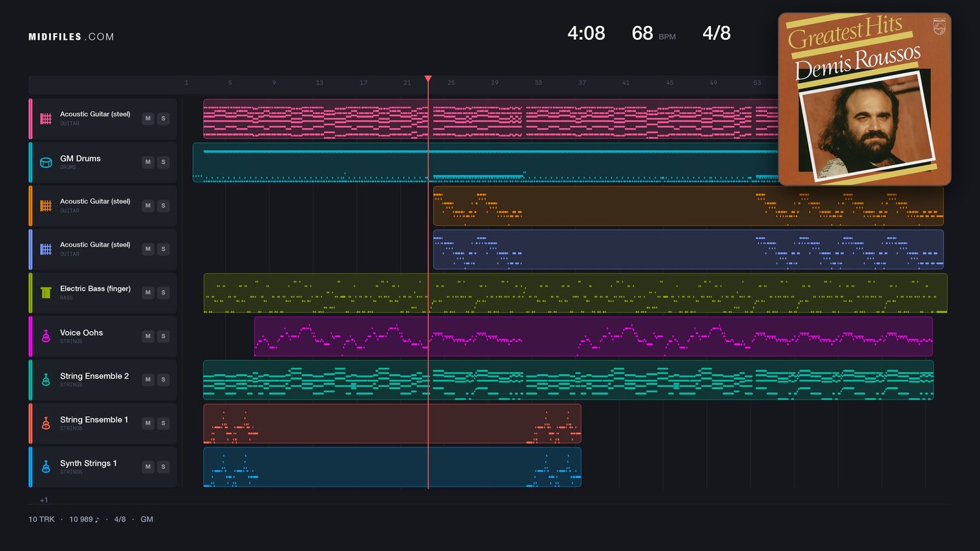This screenshot has height=551, width=980.
Task: Jump to bar 13 on the ruler
Action: [x=319, y=83]
